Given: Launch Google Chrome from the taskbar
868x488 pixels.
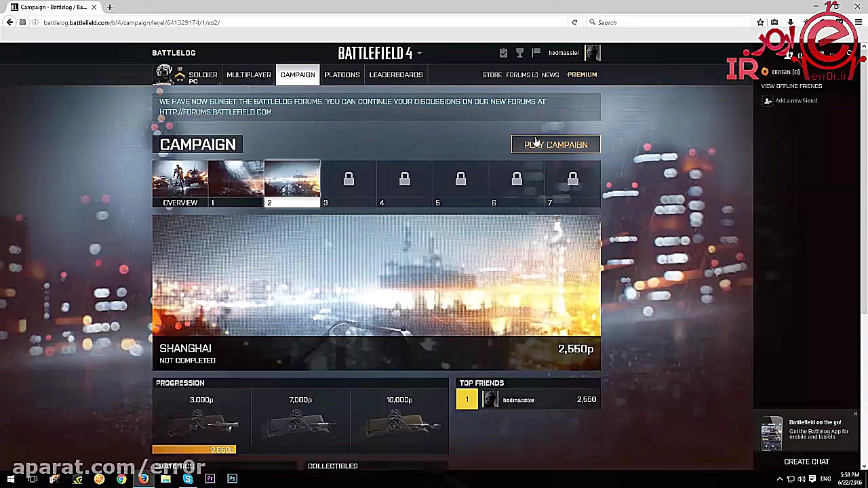Looking at the screenshot, I should click(121, 479).
